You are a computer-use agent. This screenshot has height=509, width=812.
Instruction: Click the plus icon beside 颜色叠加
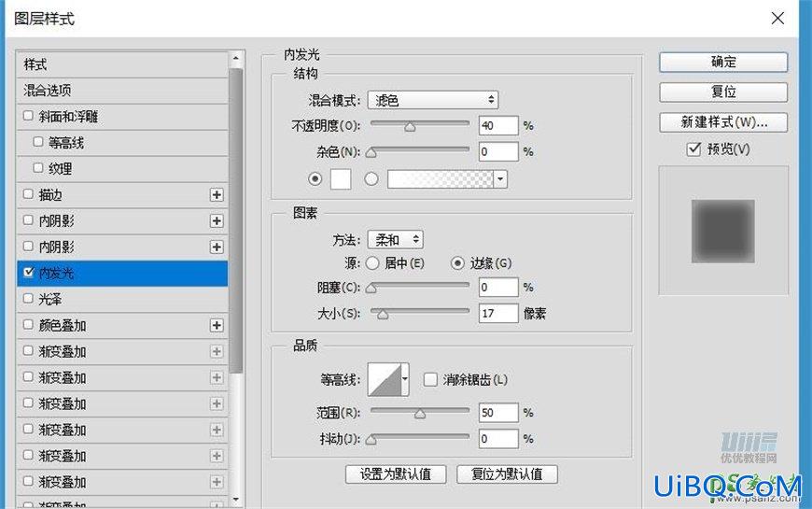[217, 326]
